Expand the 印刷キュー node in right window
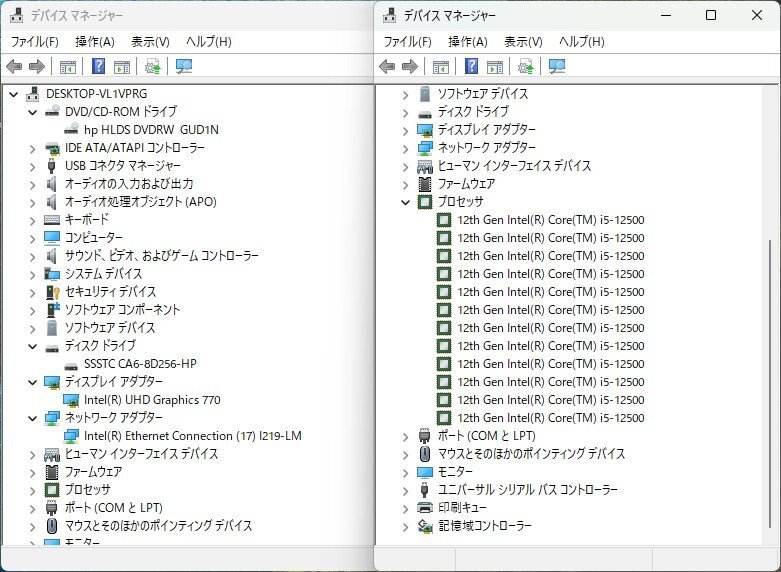This screenshot has height=572, width=781. click(405, 508)
